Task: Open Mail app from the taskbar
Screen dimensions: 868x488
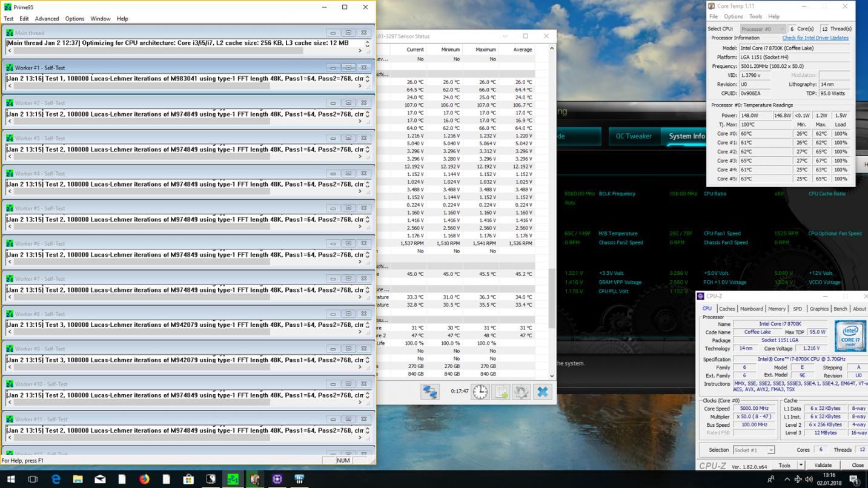Action: (x=100, y=479)
